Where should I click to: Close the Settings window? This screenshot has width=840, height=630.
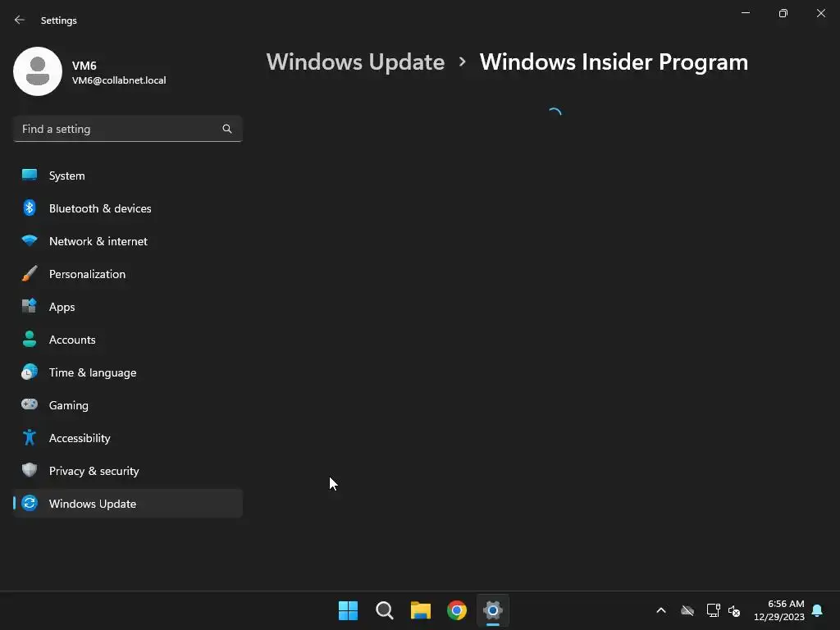click(x=820, y=13)
